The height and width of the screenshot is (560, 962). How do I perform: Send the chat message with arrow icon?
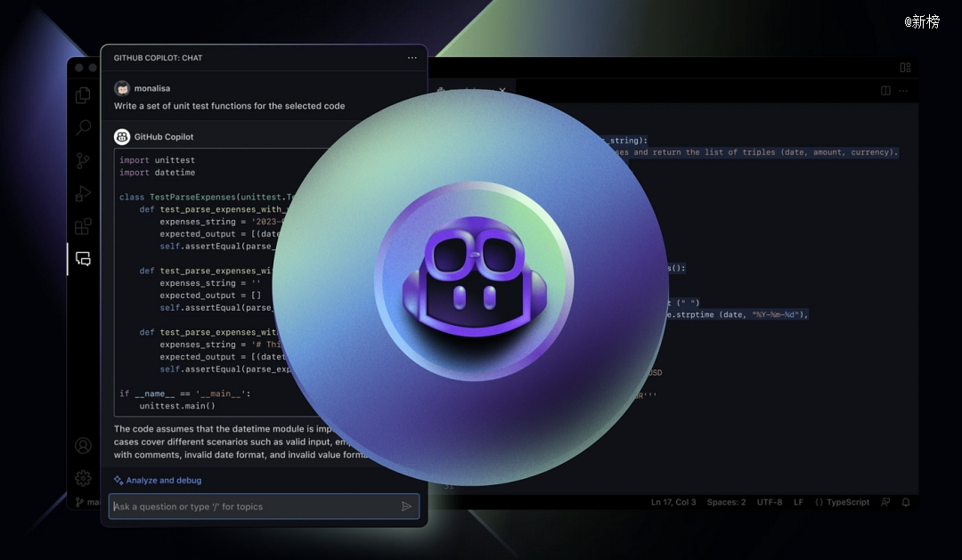pos(406,507)
